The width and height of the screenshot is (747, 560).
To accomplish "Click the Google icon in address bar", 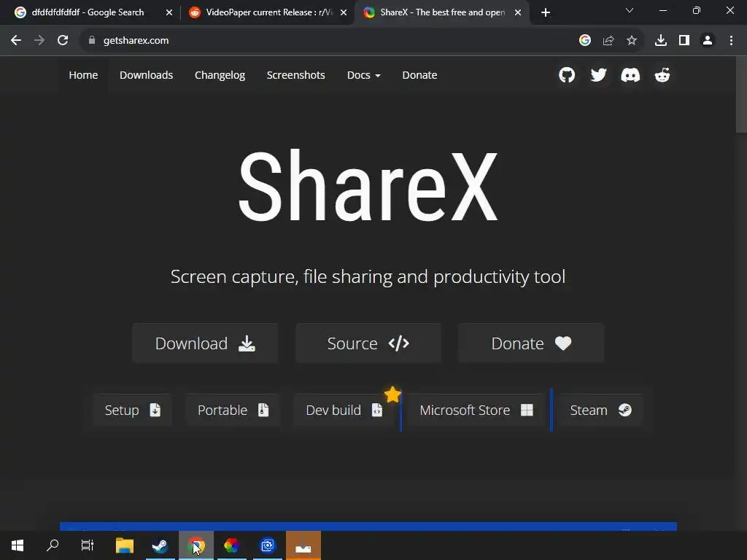I will pos(585,41).
